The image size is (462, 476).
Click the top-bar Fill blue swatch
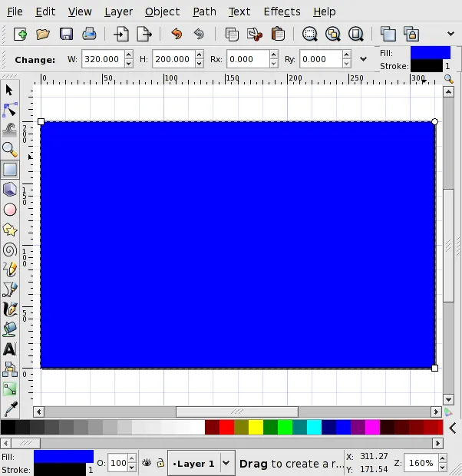(x=431, y=53)
